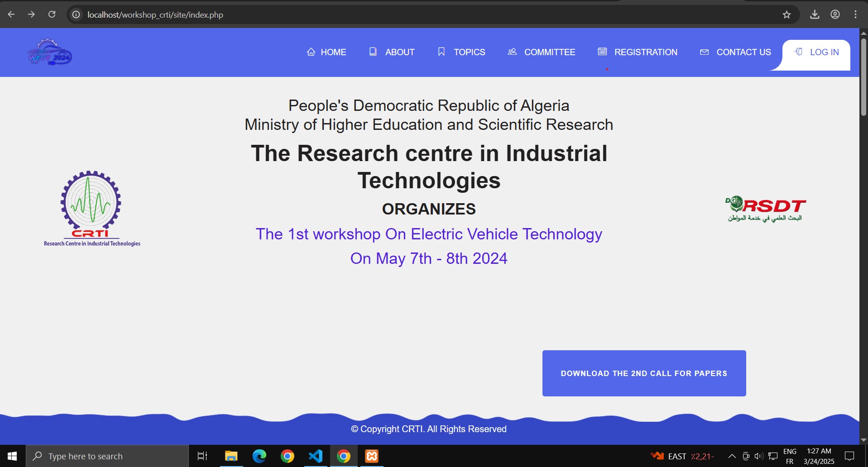Reload the page with the refresh icon
This screenshot has width=868, height=467.
[52, 14]
